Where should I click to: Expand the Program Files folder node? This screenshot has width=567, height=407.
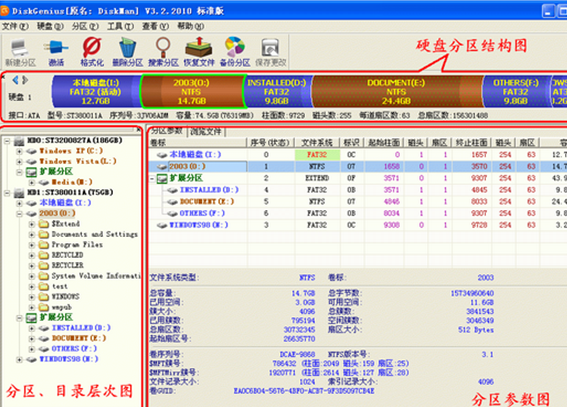[x=32, y=245]
